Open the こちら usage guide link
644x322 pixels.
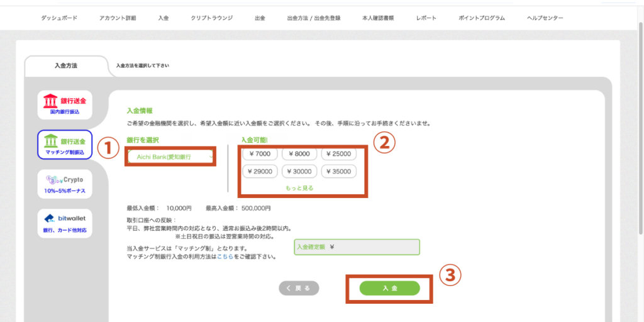pyautogui.click(x=225, y=257)
